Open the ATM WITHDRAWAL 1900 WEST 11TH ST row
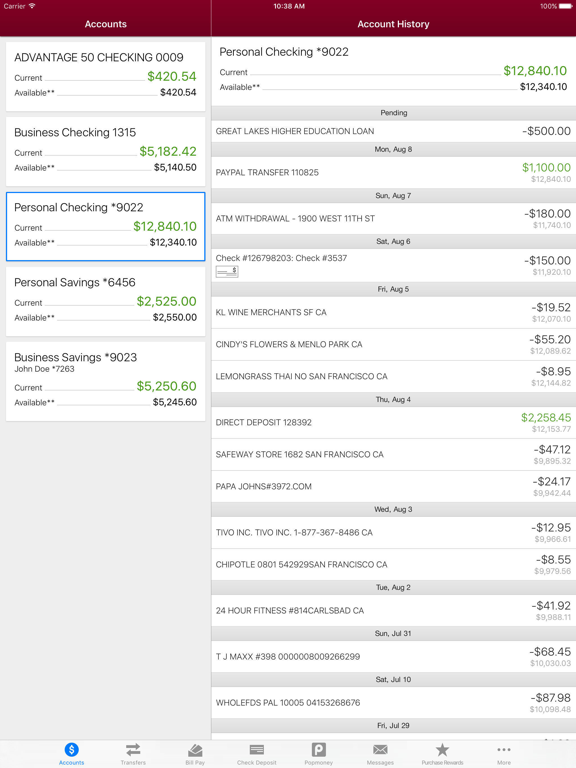Viewport: 576px width, 768px height. click(x=393, y=218)
